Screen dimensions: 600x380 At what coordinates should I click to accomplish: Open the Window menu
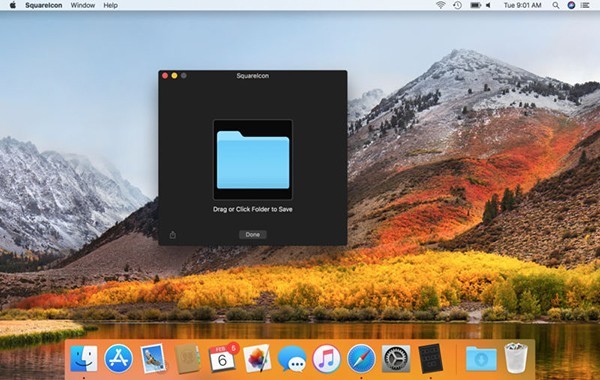pyautogui.click(x=83, y=5)
